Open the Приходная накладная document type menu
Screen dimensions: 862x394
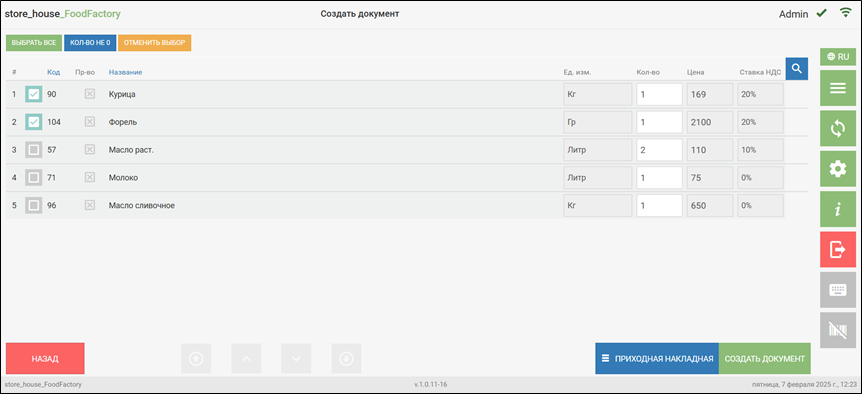point(657,359)
